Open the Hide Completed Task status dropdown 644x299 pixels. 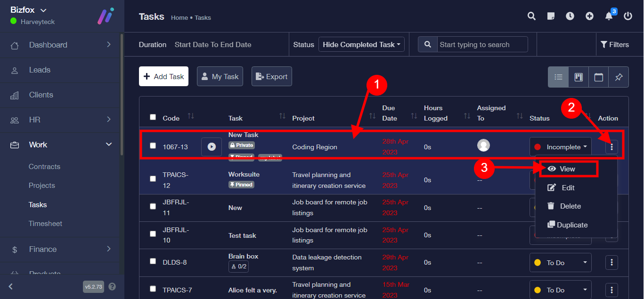tap(361, 45)
